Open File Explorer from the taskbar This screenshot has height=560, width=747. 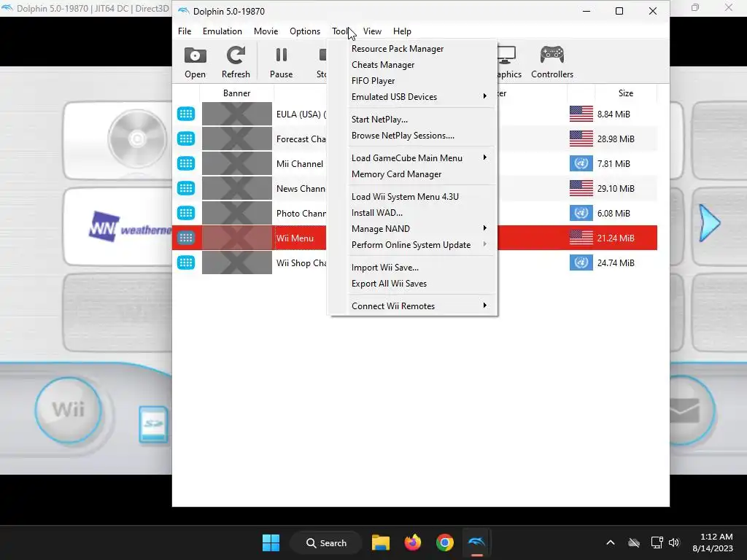(381, 542)
